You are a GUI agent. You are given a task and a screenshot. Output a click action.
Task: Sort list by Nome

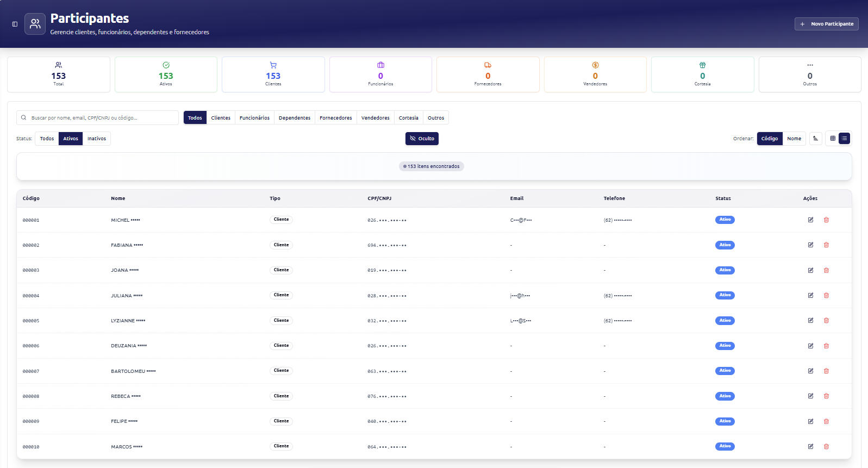click(794, 139)
